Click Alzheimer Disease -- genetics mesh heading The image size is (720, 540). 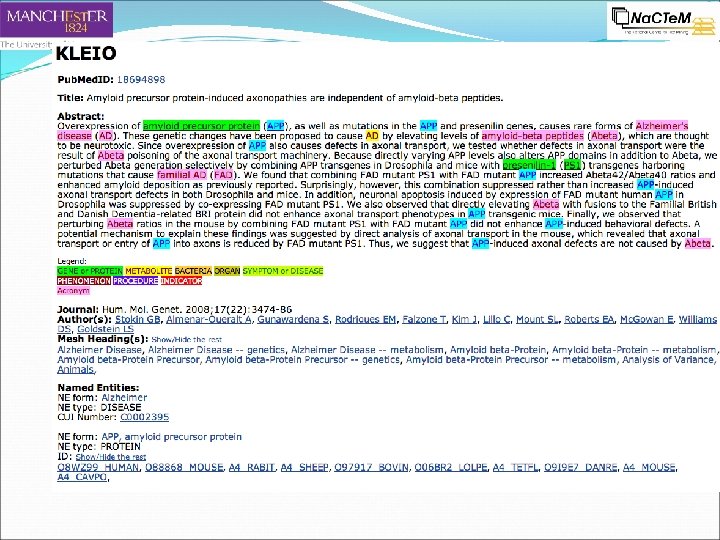click(216, 350)
